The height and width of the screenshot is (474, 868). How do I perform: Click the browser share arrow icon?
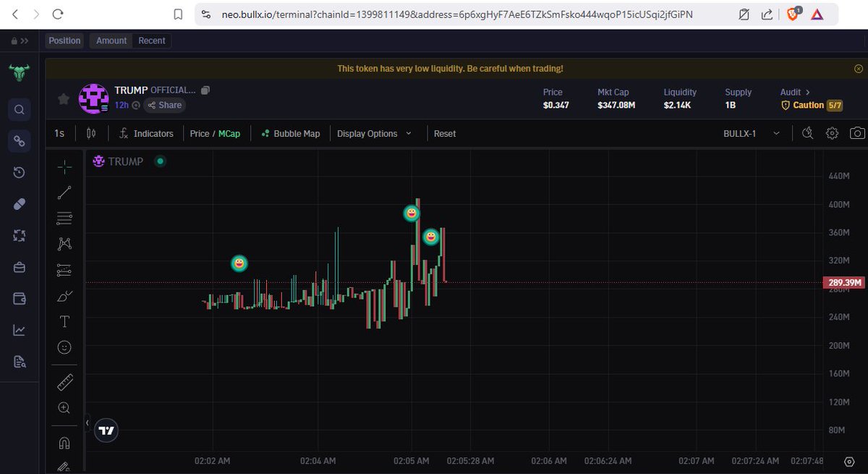(x=767, y=14)
